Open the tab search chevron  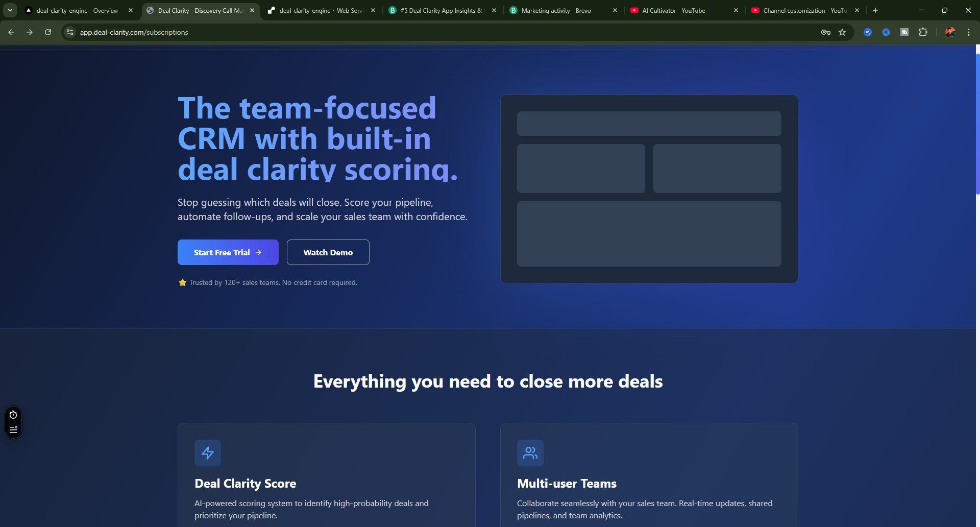(10, 10)
